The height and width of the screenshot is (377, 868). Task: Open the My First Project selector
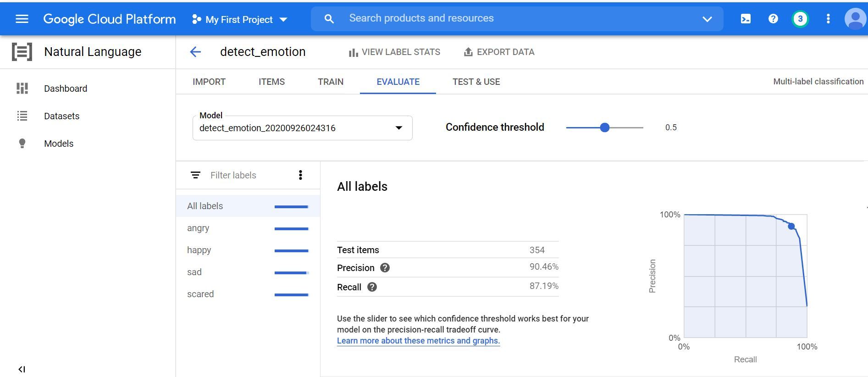click(x=239, y=19)
